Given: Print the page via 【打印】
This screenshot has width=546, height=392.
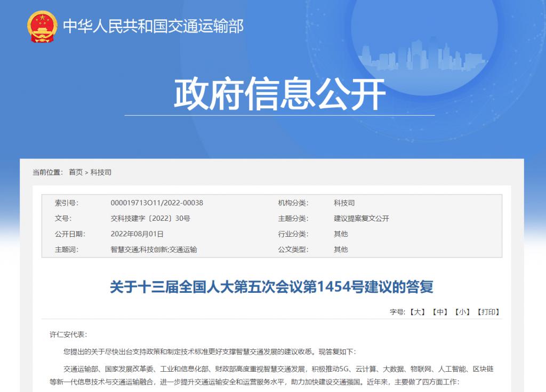Looking at the screenshot, I should point(488,312).
